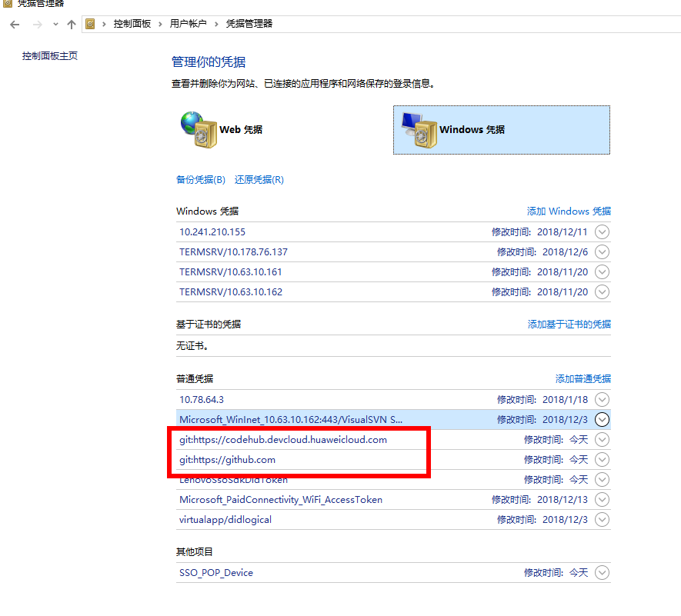Expand chevron of the LenovoSsoSdkDidToken row
This screenshot has width=681, height=616.
(x=602, y=480)
